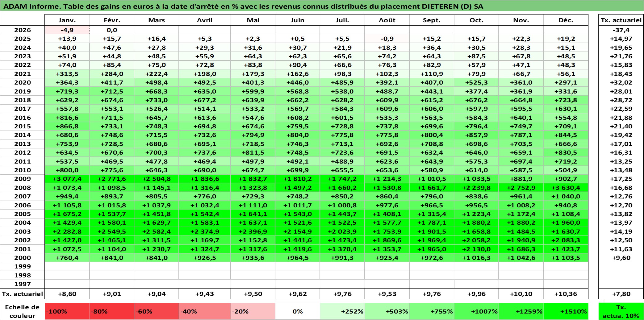Select the +7,80 overall actuarial rate cell

coord(621,294)
